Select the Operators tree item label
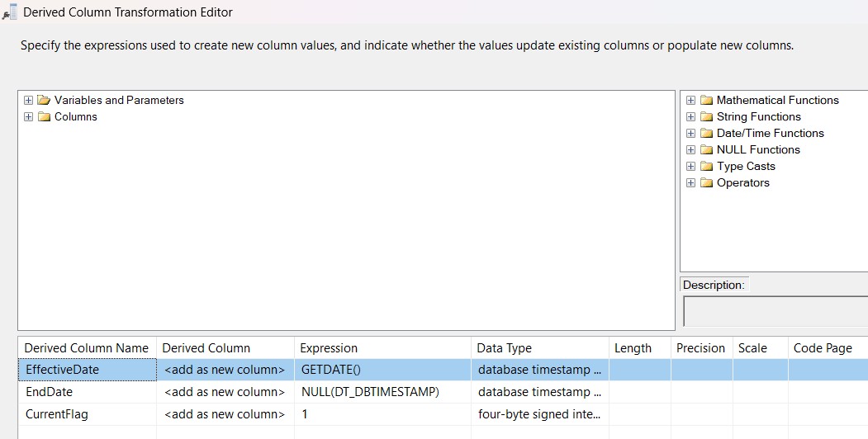 click(742, 183)
